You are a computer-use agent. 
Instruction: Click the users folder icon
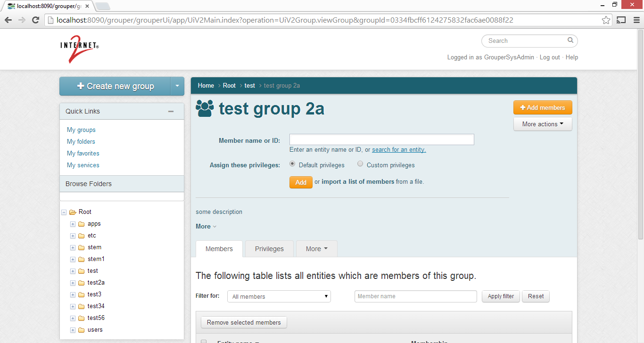coord(81,330)
